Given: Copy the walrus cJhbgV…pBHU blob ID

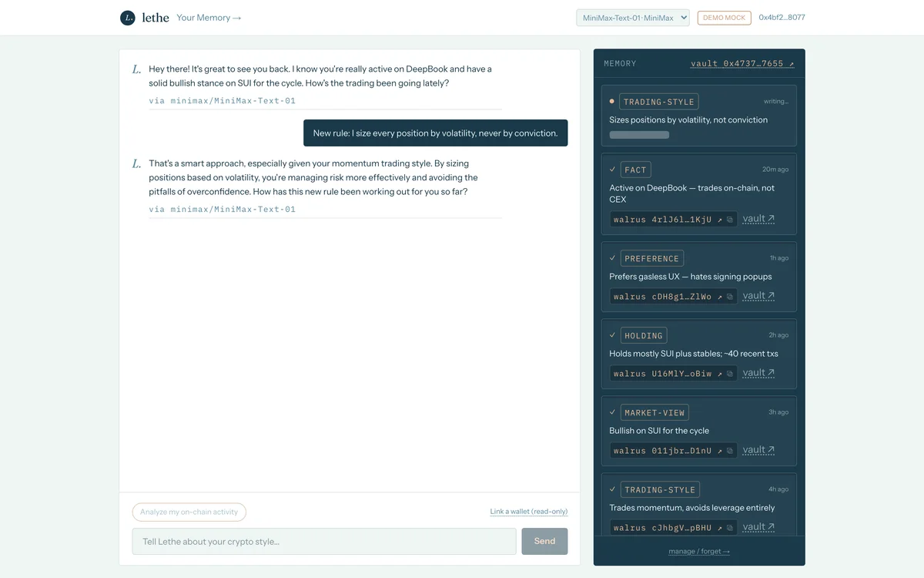Looking at the screenshot, I should 729,528.
